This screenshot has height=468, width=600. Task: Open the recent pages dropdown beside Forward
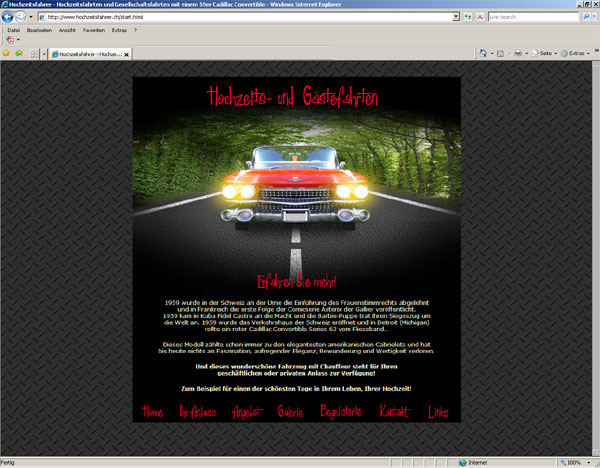point(31,17)
